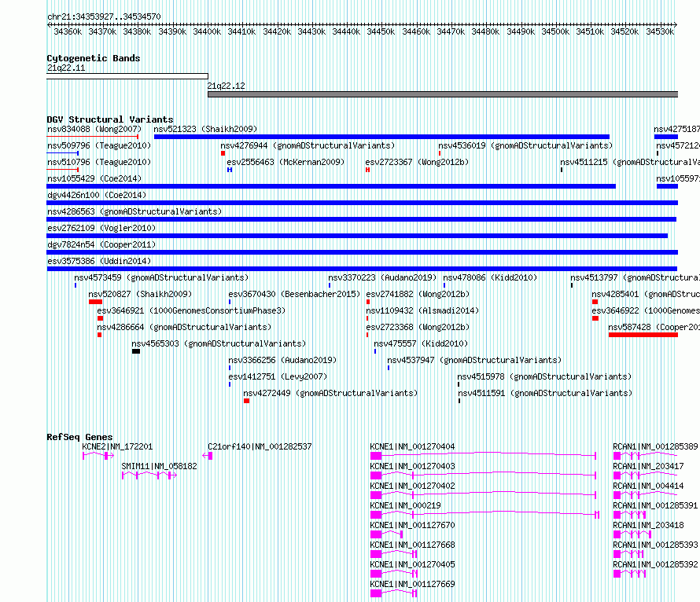700x602 pixels.
Task: Select the nsv4573459 gnomAD label
Action: [161, 277]
